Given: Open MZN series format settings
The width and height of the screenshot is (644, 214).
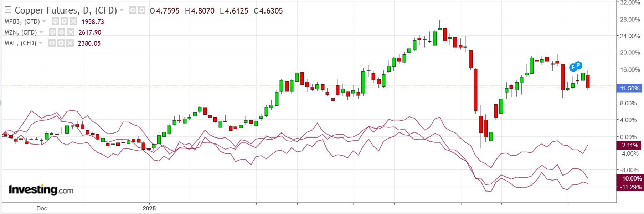Looking at the screenshot, I should (x=61, y=32).
